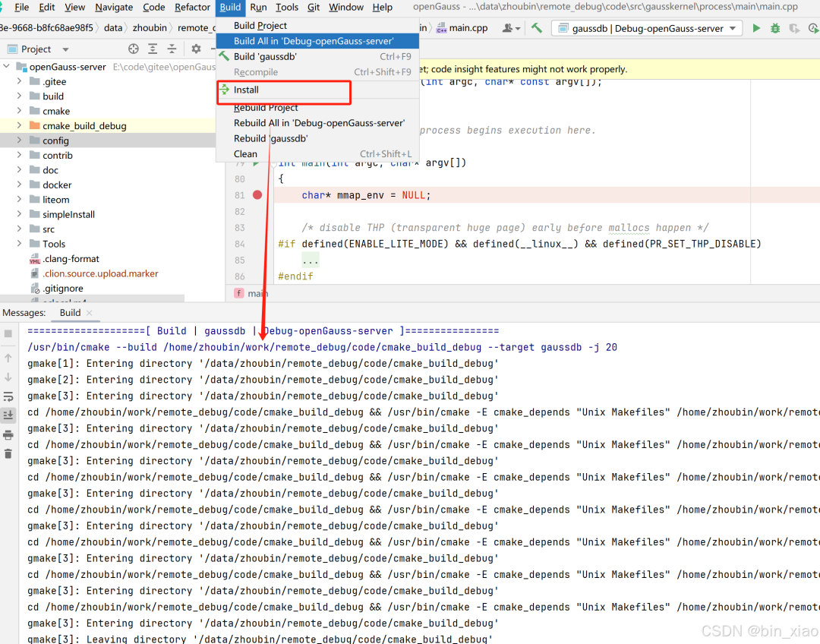Click main.cpp in the breadcrumb bar
This screenshot has width=820, height=644.
click(x=462, y=28)
